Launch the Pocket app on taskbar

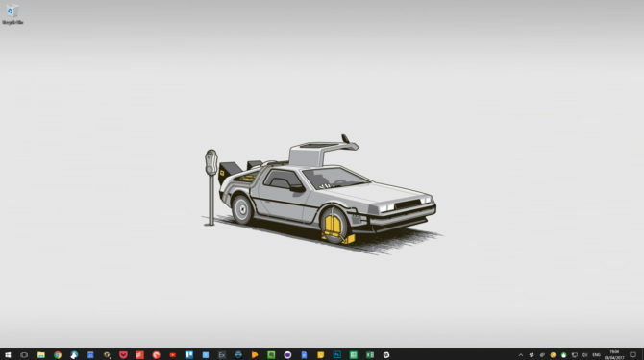123,354
